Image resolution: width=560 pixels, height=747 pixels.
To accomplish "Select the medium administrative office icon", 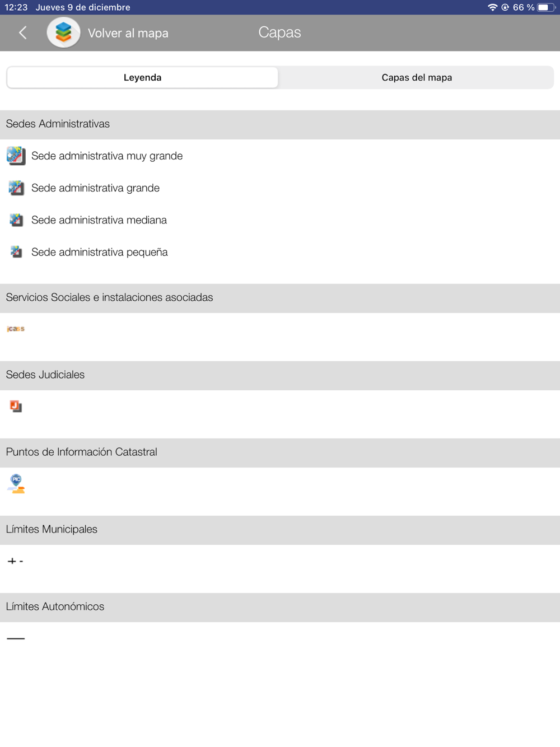I will click(16, 220).
